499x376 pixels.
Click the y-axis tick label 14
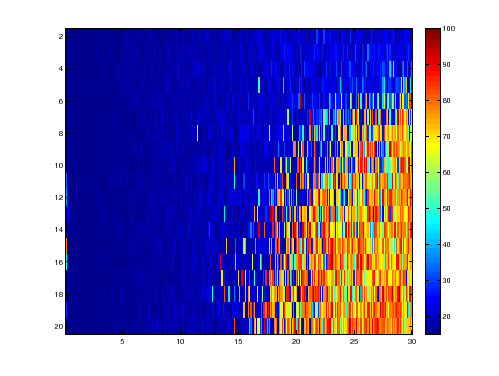pyautogui.click(x=59, y=230)
